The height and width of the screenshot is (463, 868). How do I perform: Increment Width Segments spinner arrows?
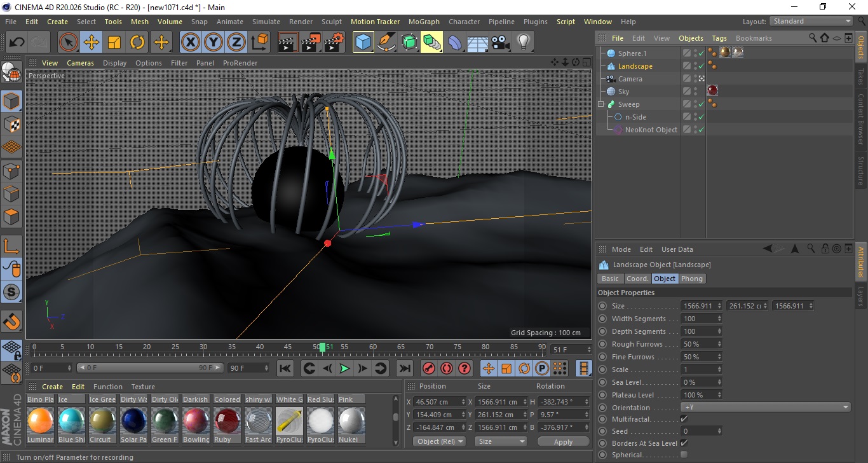[x=719, y=319]
